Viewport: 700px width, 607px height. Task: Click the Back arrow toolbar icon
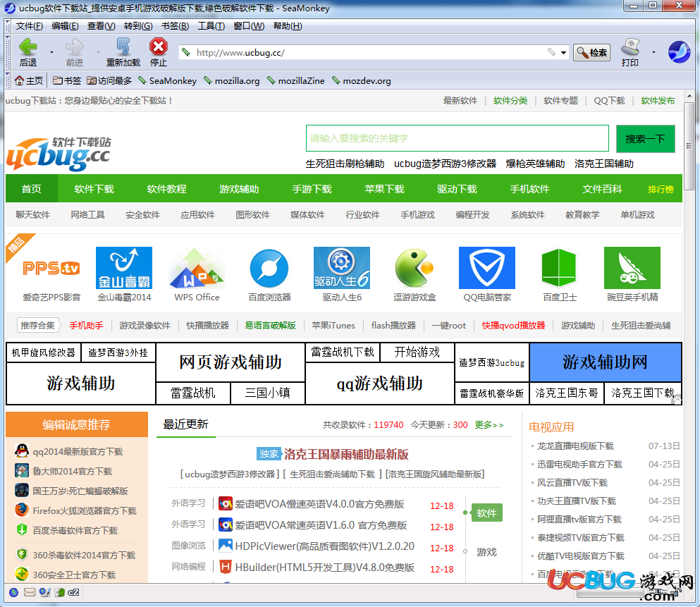pos(28,47)
